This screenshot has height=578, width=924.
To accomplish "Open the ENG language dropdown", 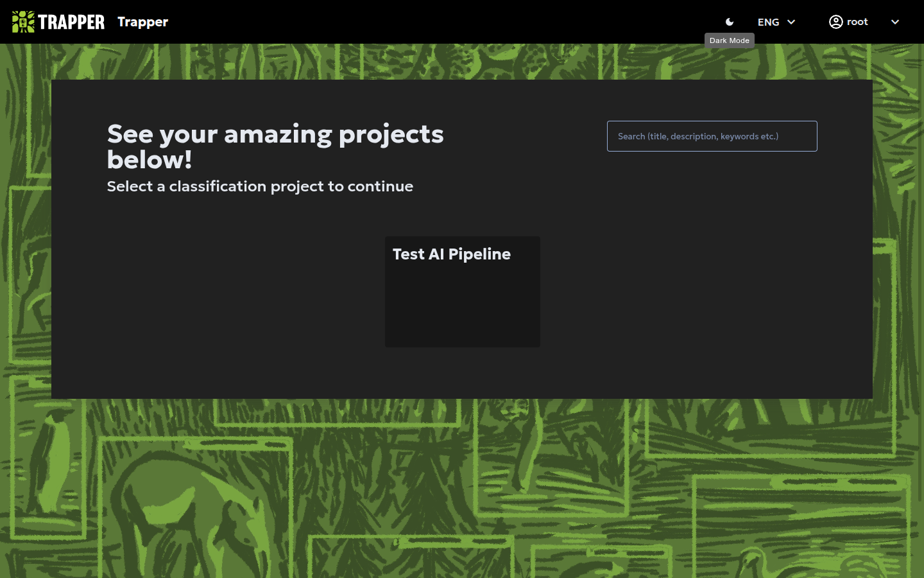I will pos(776,22).
